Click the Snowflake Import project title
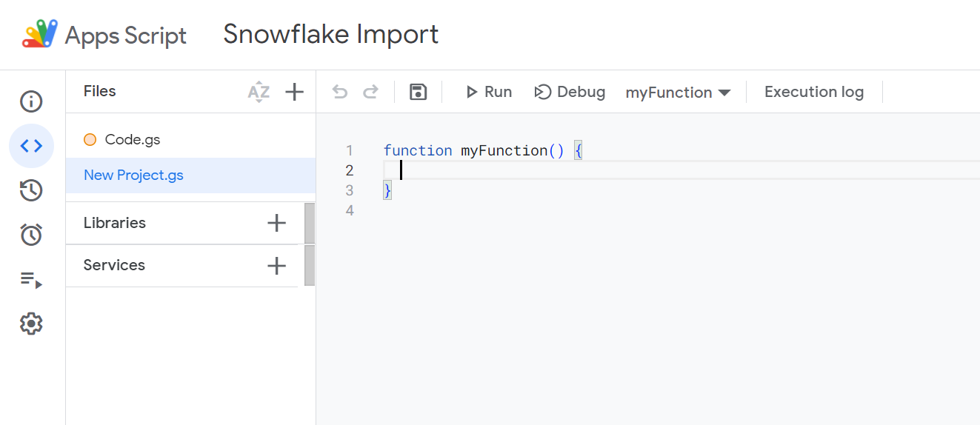 330,34
